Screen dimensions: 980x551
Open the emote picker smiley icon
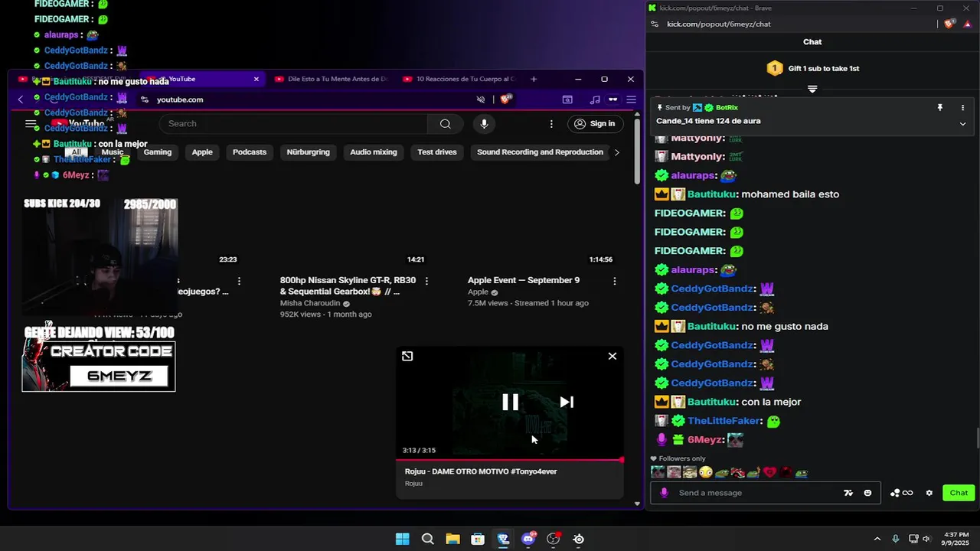[x=867, y=493]
